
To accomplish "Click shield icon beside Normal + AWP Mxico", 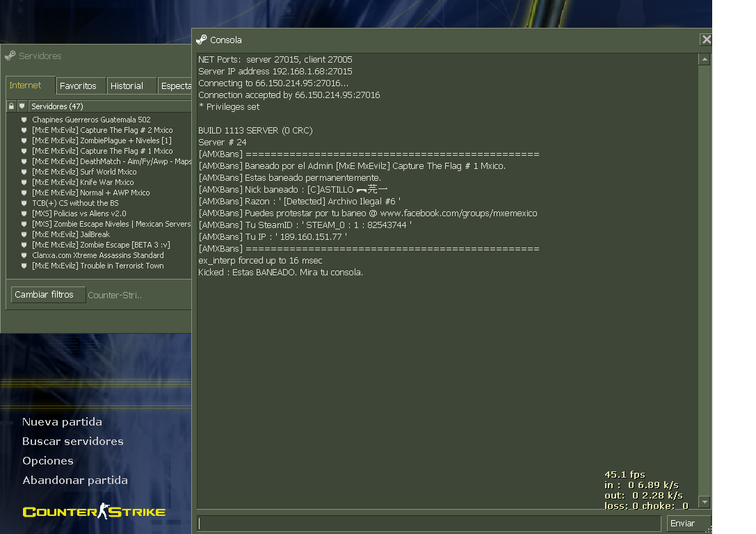I will (x=24, y=193).
